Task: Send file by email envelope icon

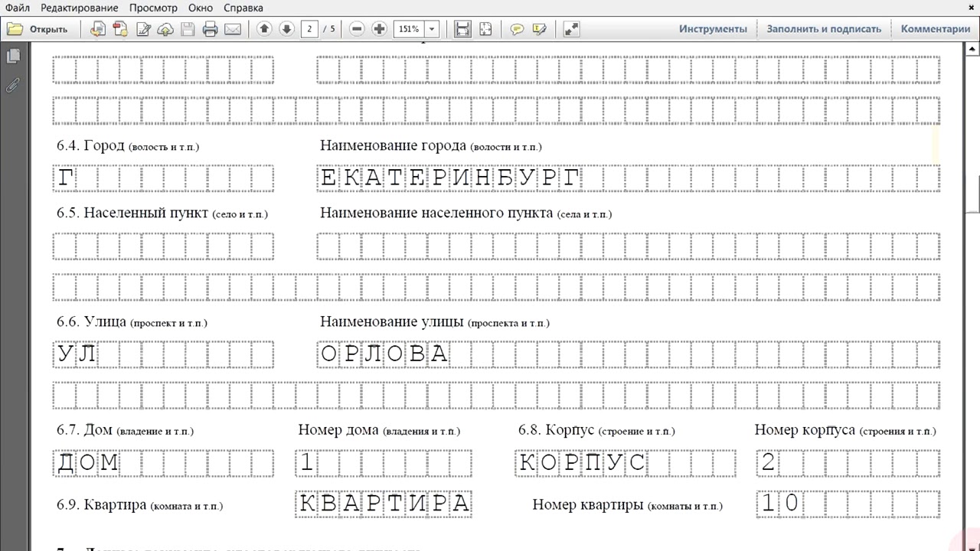Action: tap(233, 29)
